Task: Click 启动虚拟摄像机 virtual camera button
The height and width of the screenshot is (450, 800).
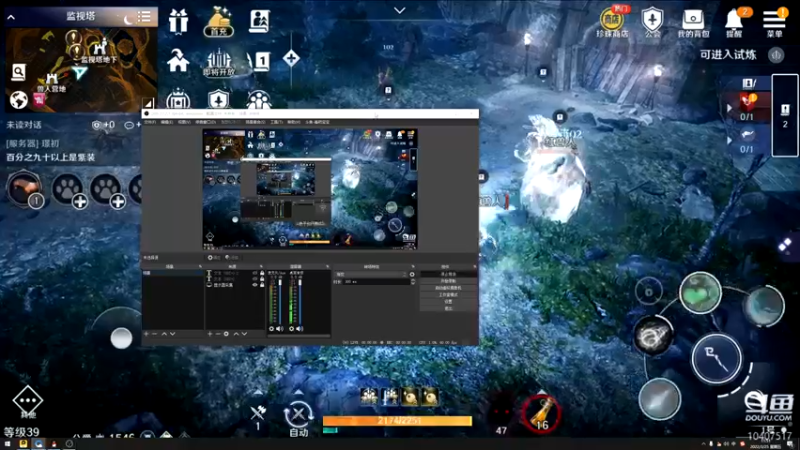Action: pyautogui.click(x=448, y=288)
